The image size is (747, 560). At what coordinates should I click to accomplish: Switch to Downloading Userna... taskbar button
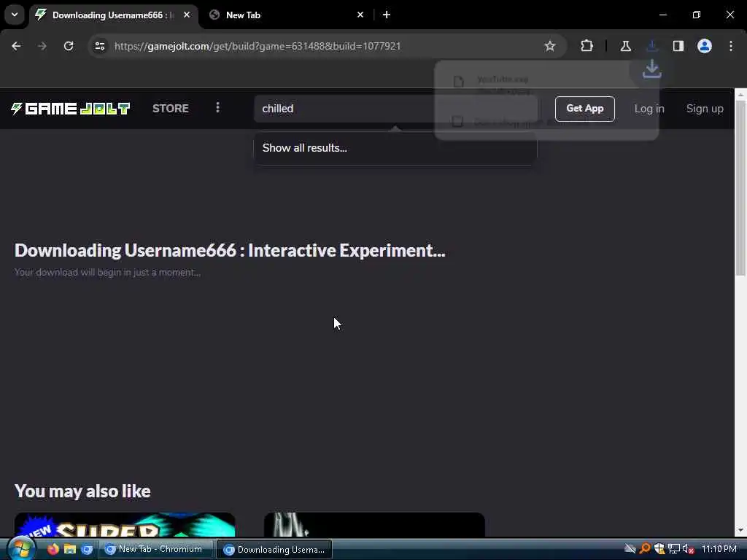274,549
